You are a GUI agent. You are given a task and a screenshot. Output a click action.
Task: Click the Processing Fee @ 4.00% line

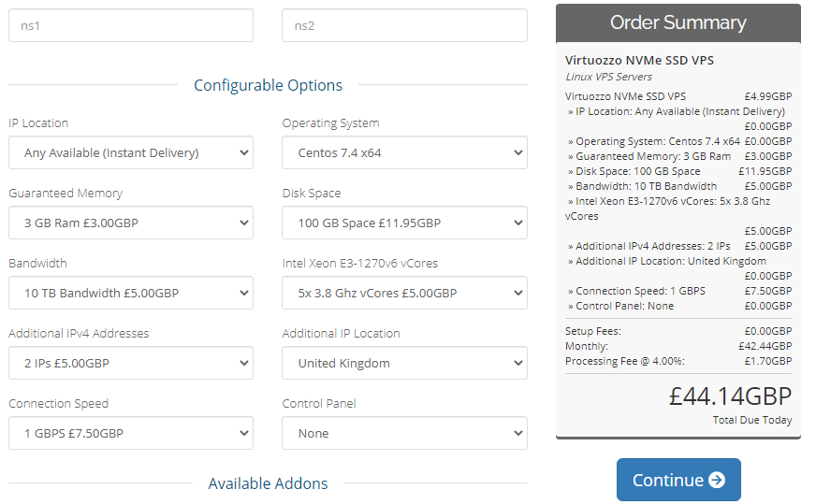(x=678, y=362)
